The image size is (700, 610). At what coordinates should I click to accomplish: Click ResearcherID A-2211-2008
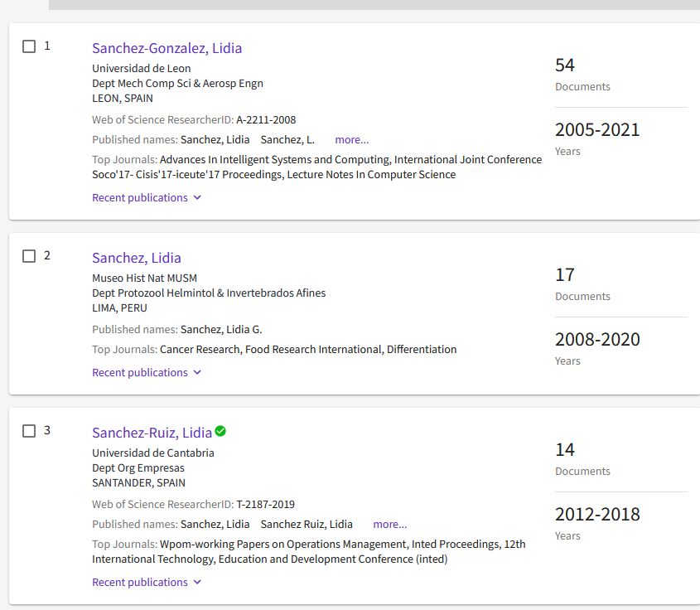[x=266, y=119]
